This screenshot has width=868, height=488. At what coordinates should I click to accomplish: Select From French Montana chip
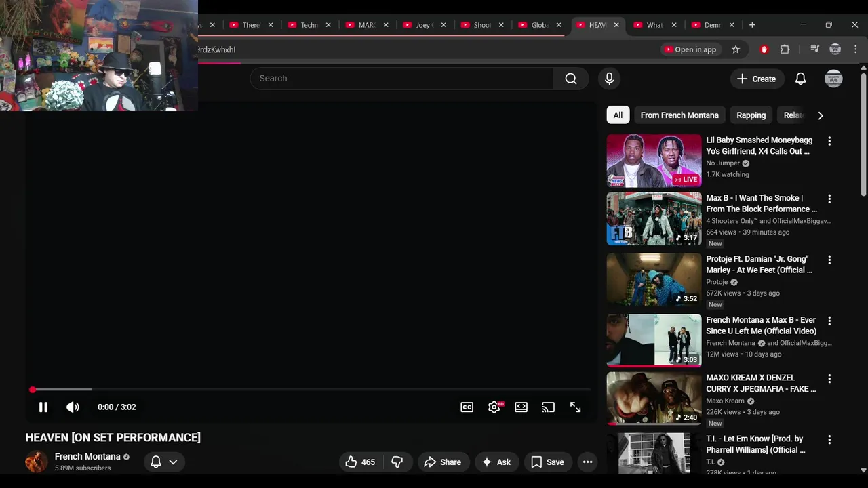pyautogui.click(x=679, y=115)
